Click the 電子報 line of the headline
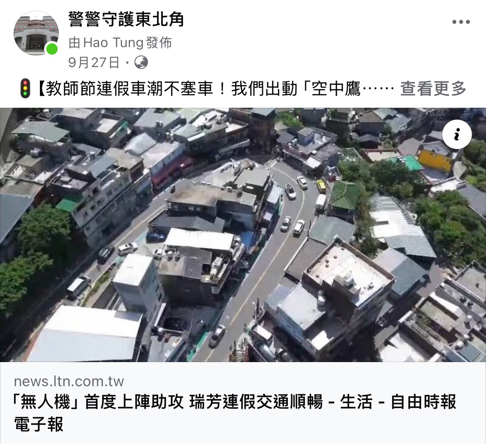Viewport: 486px width, 448px height. (39, 424)
